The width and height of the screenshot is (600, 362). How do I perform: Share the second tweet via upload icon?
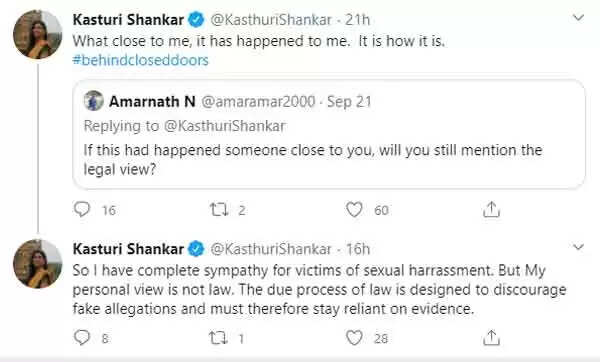tap(491, 338)
